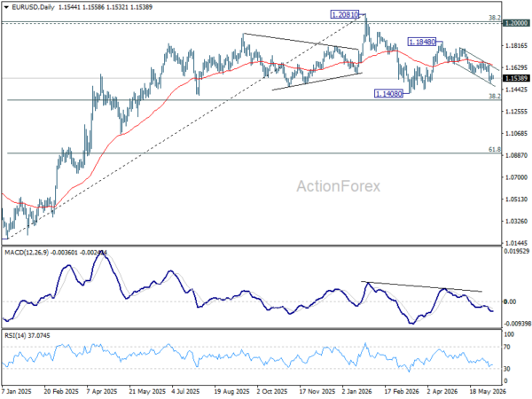Select the 17 Nov 2025 date label
532x399 pixels.
pyautogui.click(x=317, y=392)
